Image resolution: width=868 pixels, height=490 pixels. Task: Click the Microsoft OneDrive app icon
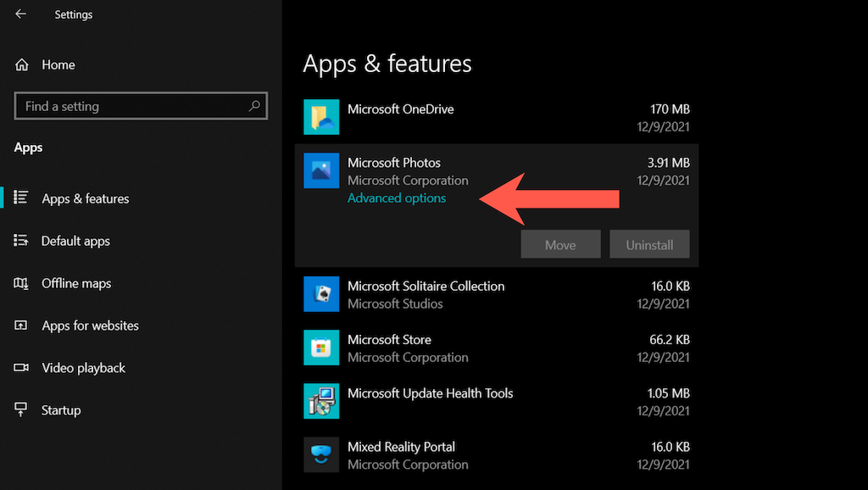click(321, 117)
